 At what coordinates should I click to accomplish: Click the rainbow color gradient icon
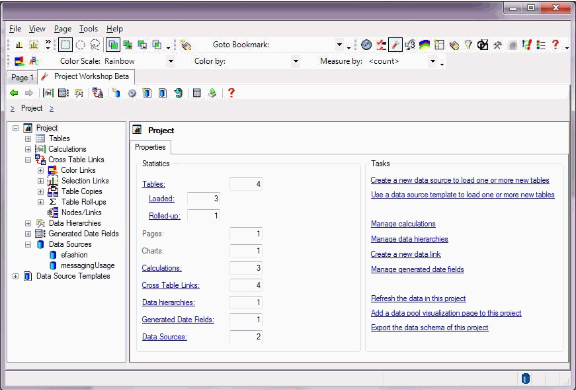click(x=424, y=45)
